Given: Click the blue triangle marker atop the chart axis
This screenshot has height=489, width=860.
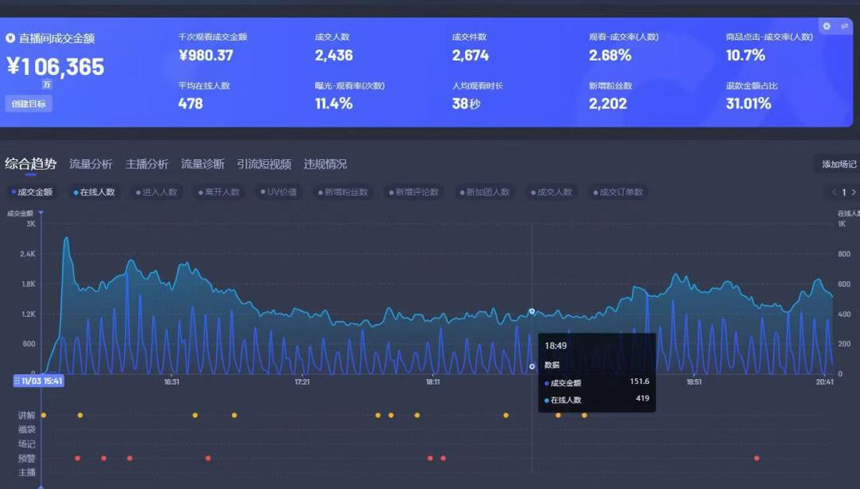Looking at the screenshot, I should coord(41,213).
